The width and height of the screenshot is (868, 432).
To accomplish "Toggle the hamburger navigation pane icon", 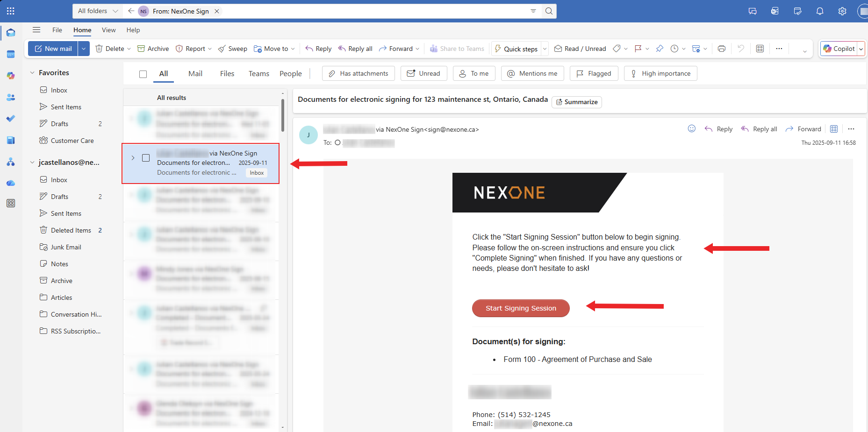I will [36, 30].
